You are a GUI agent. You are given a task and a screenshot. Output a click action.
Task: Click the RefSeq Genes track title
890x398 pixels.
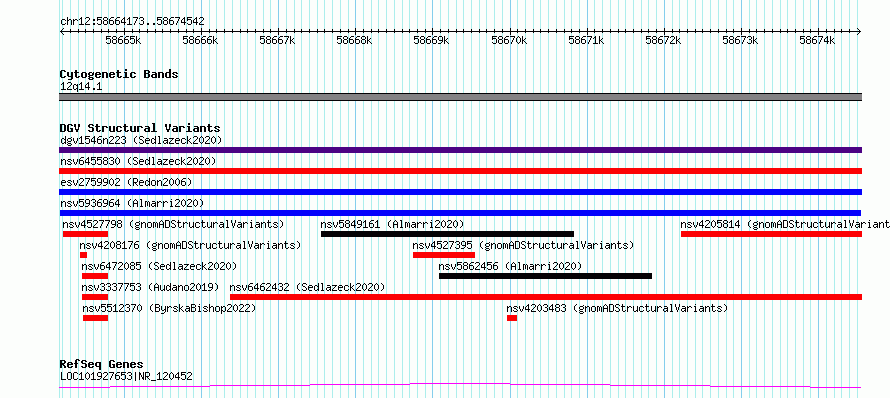click(102, 364)
